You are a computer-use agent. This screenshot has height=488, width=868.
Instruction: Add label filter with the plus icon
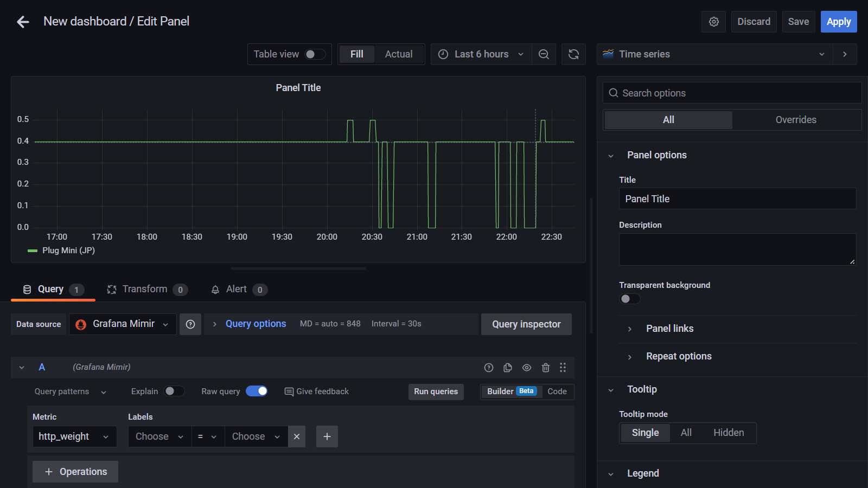(327, 436)
